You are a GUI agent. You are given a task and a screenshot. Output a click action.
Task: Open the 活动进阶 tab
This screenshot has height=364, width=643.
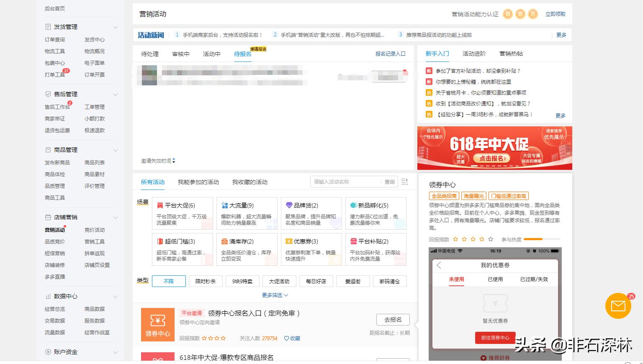[x=473, y=54]
